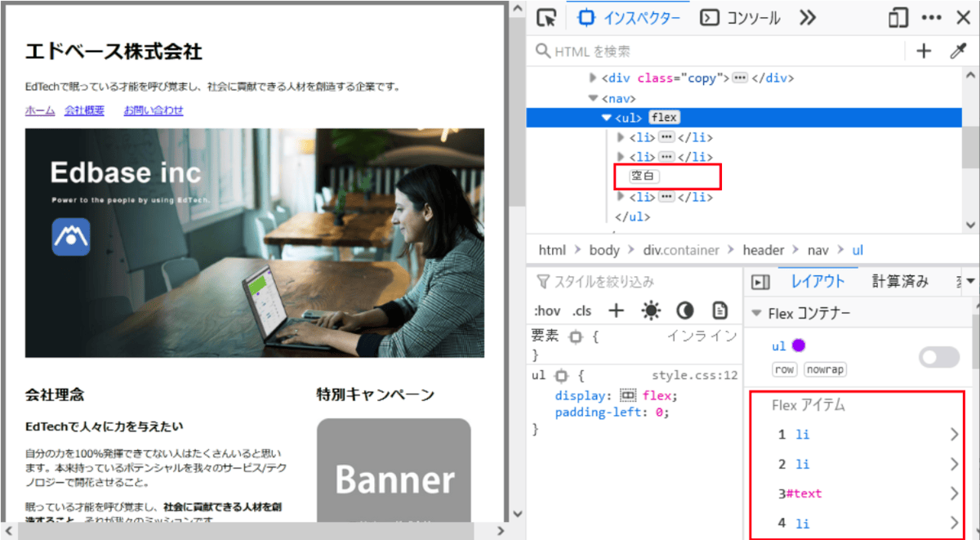This screenshot has width=980, height=540.
Task: Click the Edbase inc hero image
Action: click(x=255, y=243)
